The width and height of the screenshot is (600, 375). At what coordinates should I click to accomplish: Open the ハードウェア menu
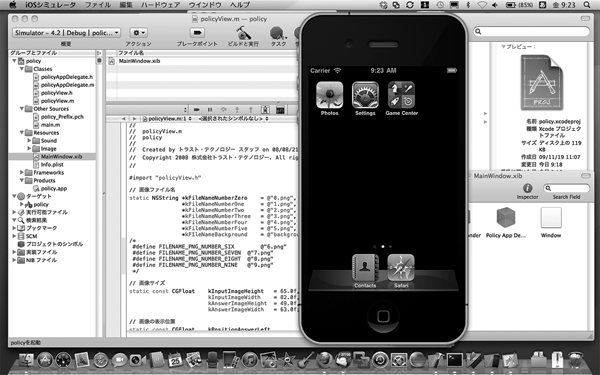(x=160, y=5)
